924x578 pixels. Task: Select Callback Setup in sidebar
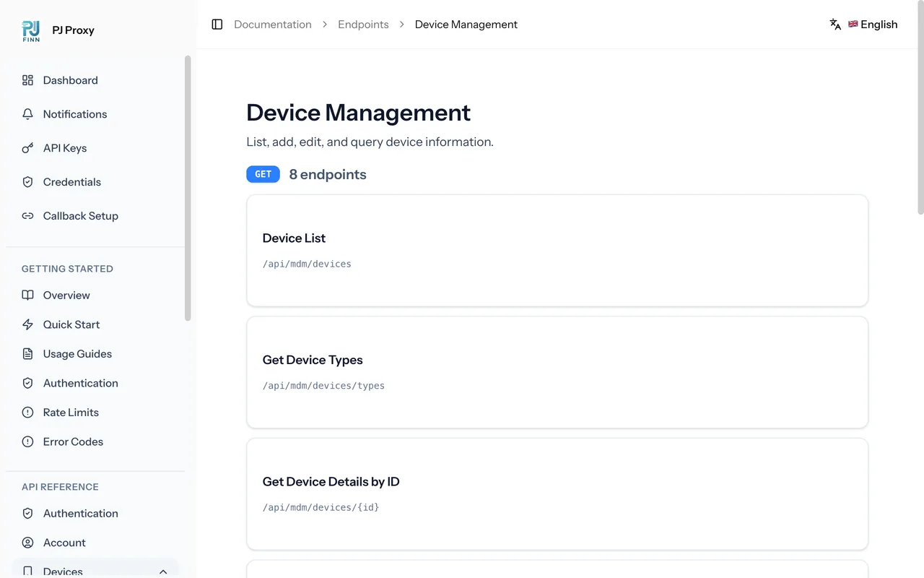95,216
